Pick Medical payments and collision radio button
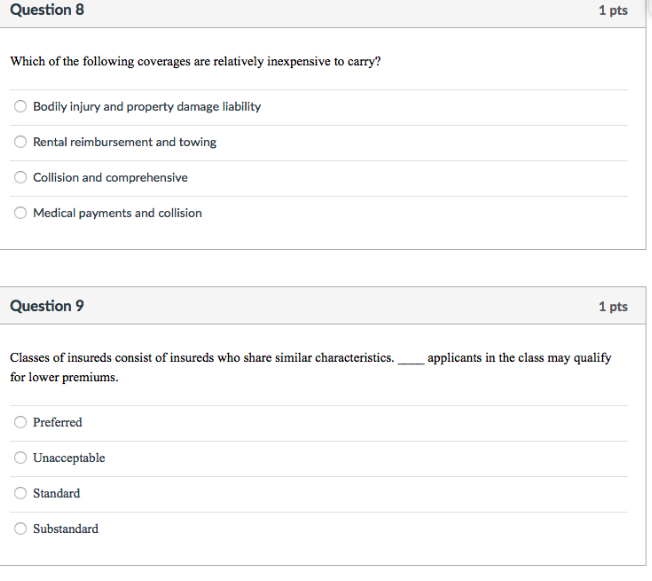 (x=20, y=213)
